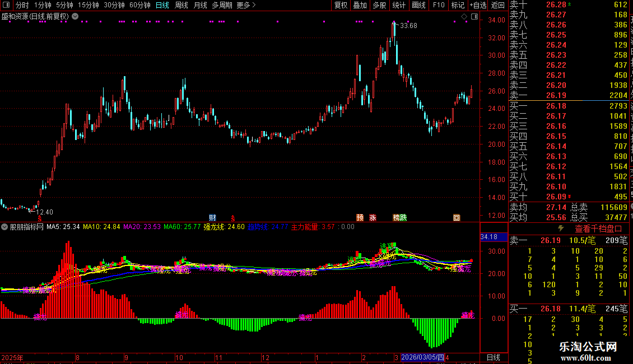Click 返回 to go back
The image size is (633, 364).
coord(498,5)
